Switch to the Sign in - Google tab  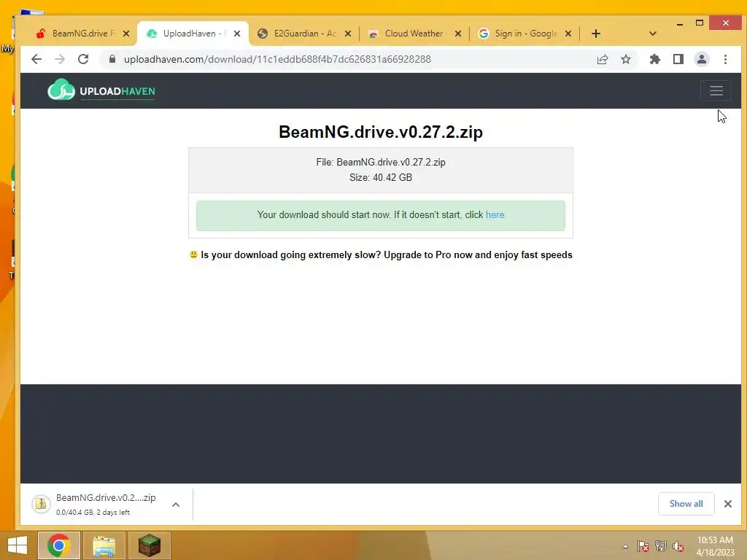[519, 34]
